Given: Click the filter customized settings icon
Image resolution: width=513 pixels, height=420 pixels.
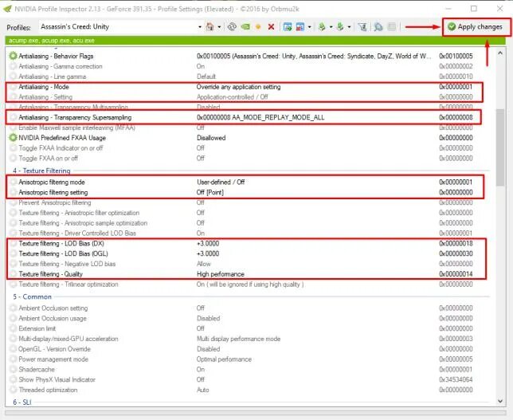Looking at the screenshot, I should coord(362,27).
